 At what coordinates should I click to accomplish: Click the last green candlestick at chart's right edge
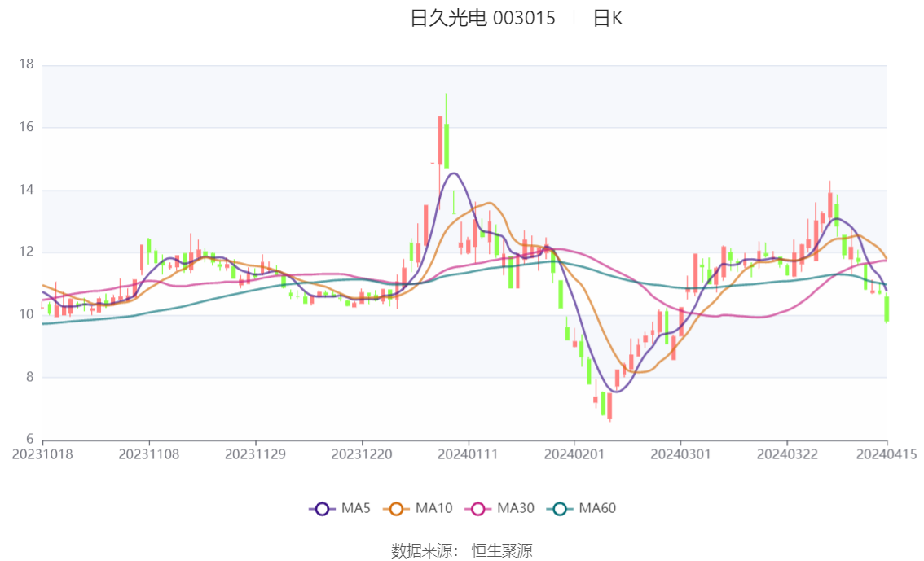pos(887,308)
